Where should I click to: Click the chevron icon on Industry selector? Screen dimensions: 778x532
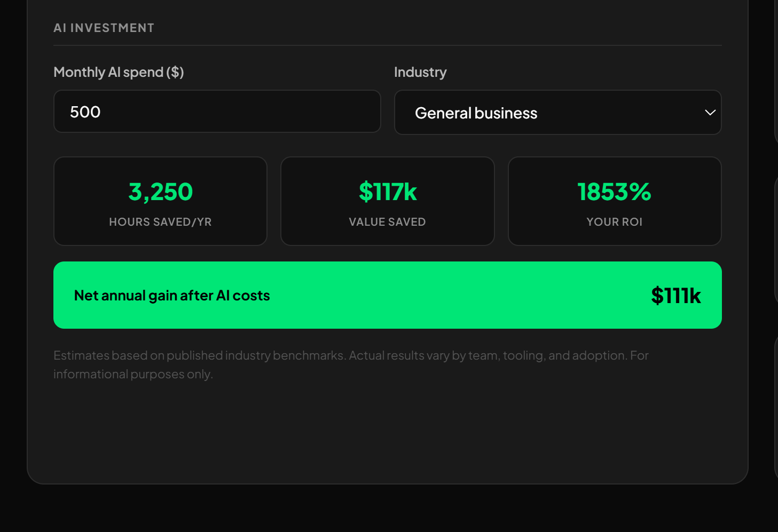(x=710, y=113)
